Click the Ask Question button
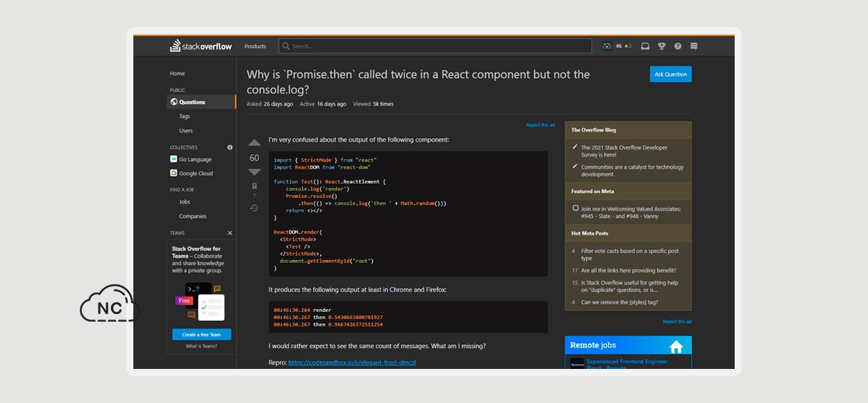868x403 pixels. [671, 74]
